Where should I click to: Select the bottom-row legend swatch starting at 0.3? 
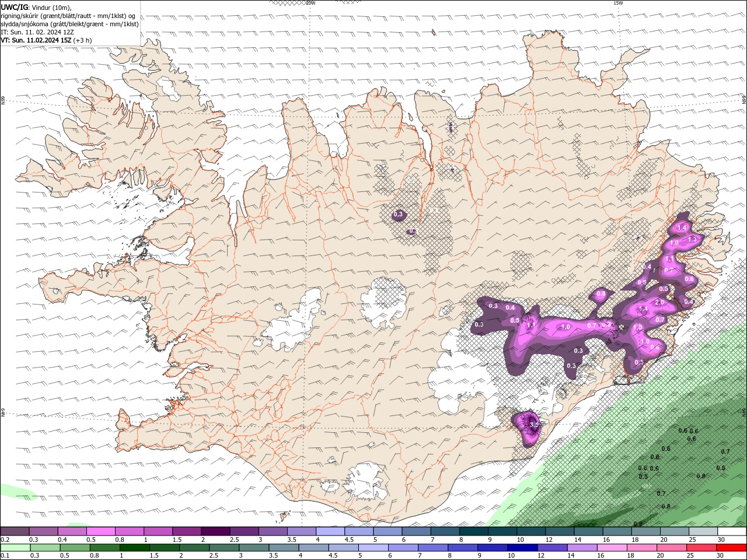[45, 548]
